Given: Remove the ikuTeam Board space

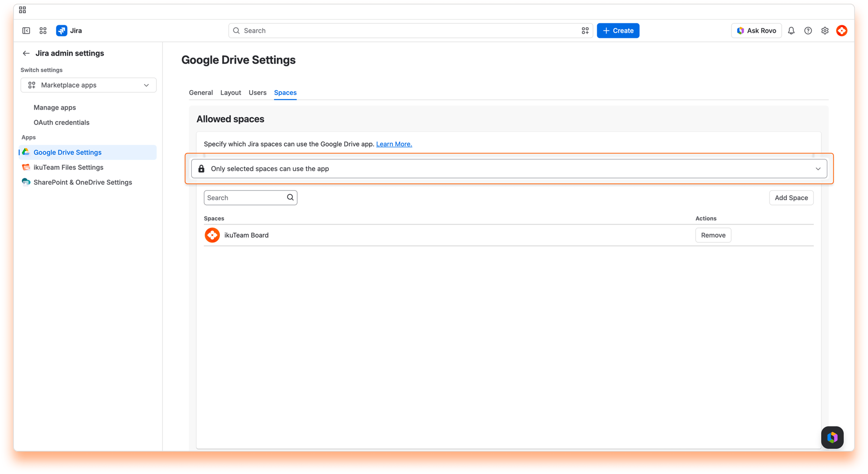Looking at the screenshot, I should coord(713,235).
